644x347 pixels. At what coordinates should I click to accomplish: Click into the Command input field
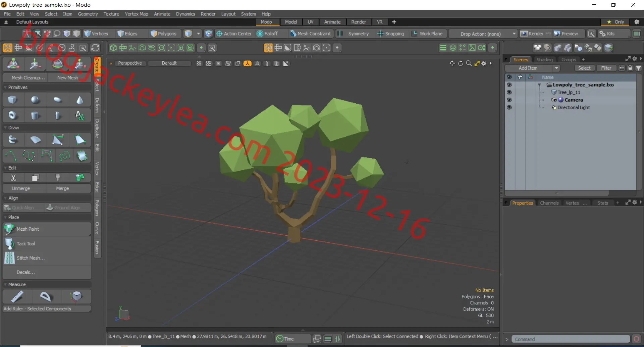tap(571, 339)
